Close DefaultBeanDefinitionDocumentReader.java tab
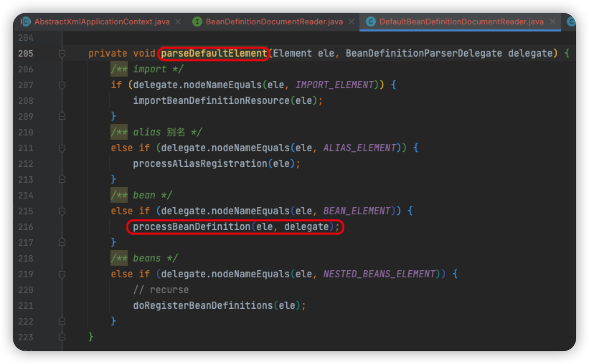The width and height of the screenshot is (589, 364). (x=552, y=22)
